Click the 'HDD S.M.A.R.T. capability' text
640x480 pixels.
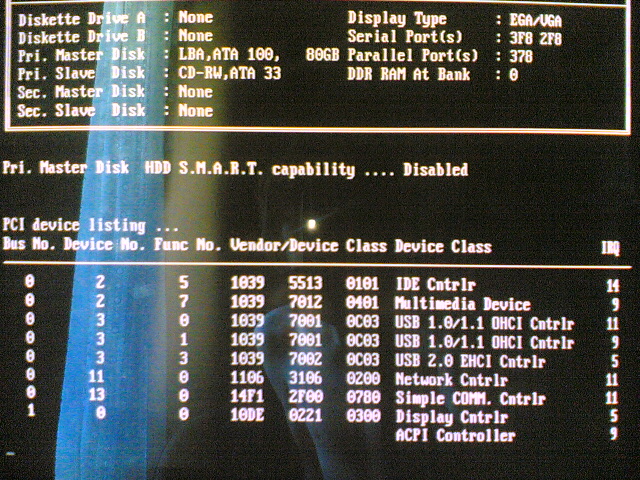[250, 169]
